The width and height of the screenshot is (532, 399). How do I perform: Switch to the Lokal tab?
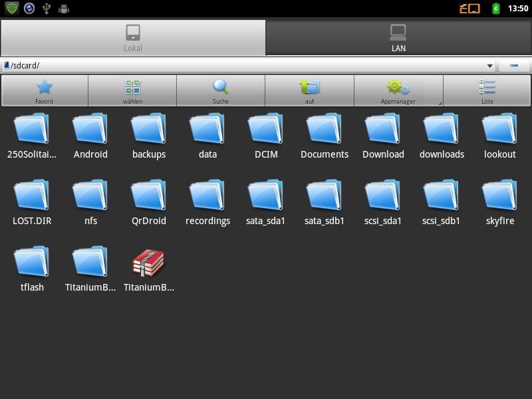pos(133,38)
